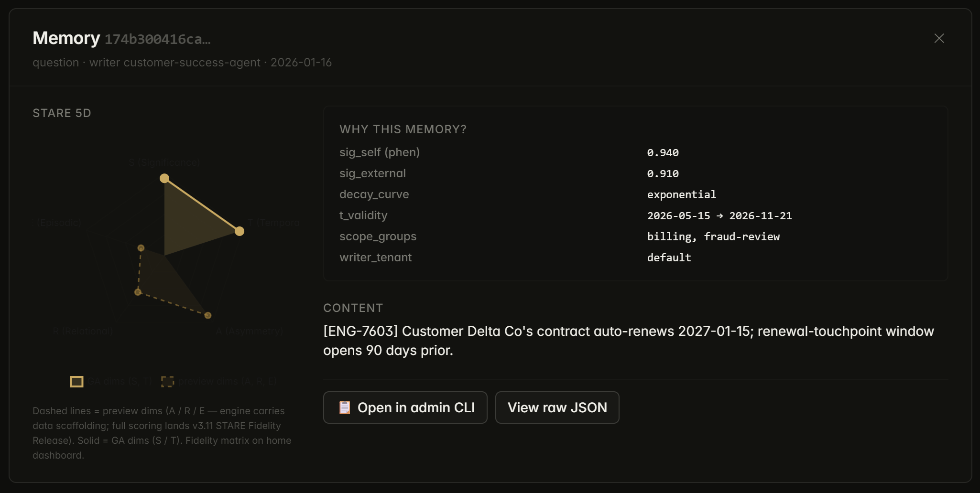Click the decay_curve value exponential
980x493 pixels.
coord(681,195)
